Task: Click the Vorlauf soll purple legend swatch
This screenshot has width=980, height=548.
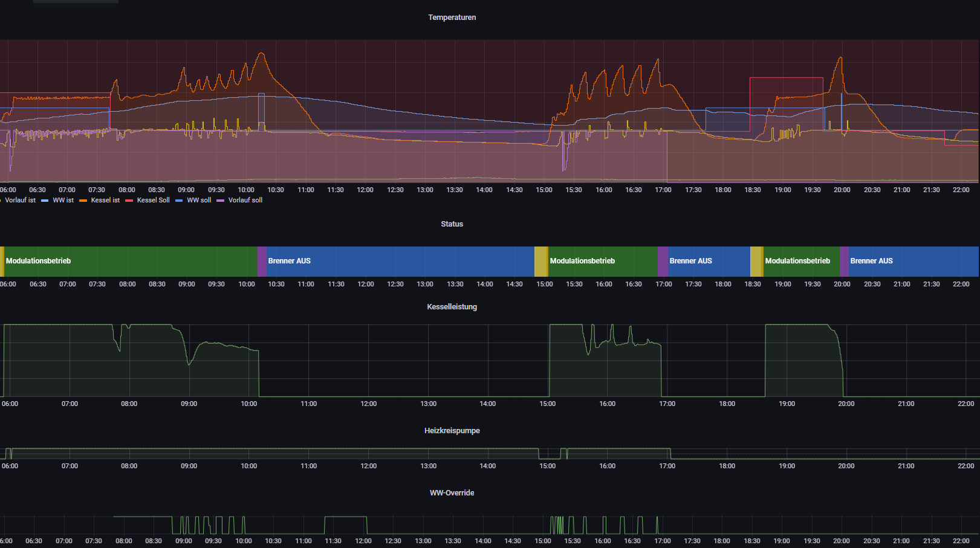Action: point(220,201)
